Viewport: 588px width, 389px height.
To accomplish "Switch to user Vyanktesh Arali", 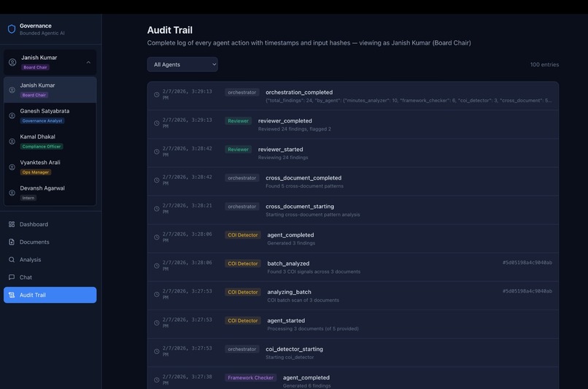I will [x=50, y=167].
